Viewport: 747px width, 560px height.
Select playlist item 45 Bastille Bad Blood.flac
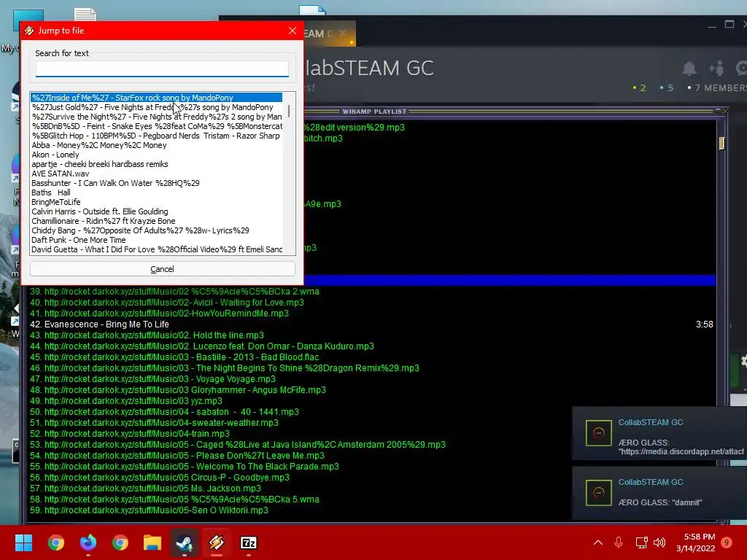(x=371, y=357)
